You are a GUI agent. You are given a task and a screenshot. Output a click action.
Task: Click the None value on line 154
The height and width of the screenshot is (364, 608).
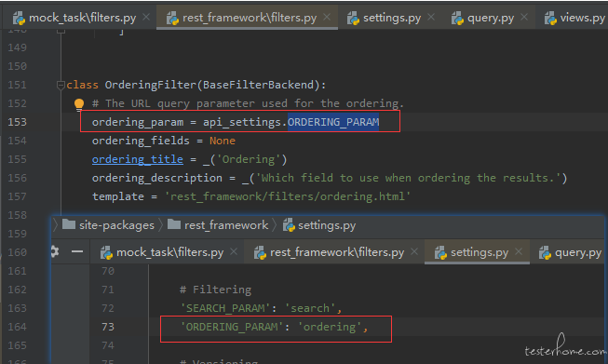coord(223,141)
